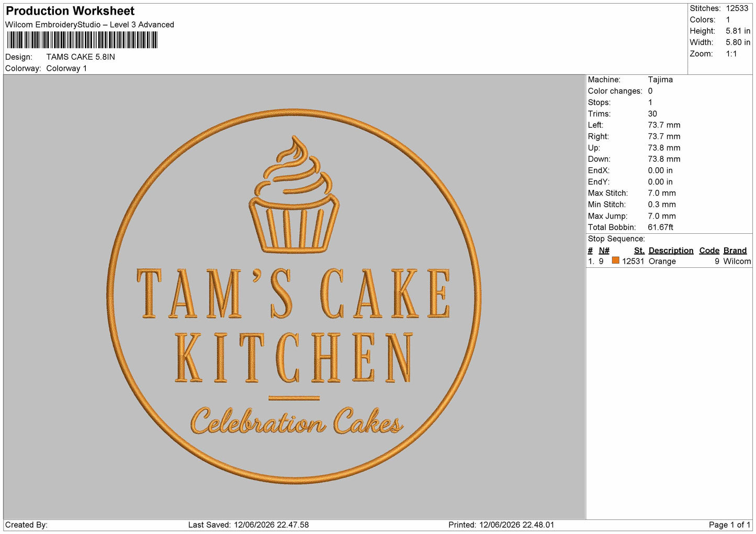
Task: Click the orange thread color swatch
Action: pyautogui.click(x=615, y=260)
